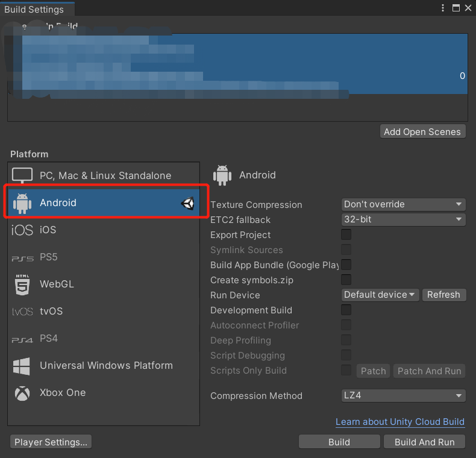
Task: Click the PC, Mac & Linux Standalone monitor icon
Action: (x=22, y=175)
